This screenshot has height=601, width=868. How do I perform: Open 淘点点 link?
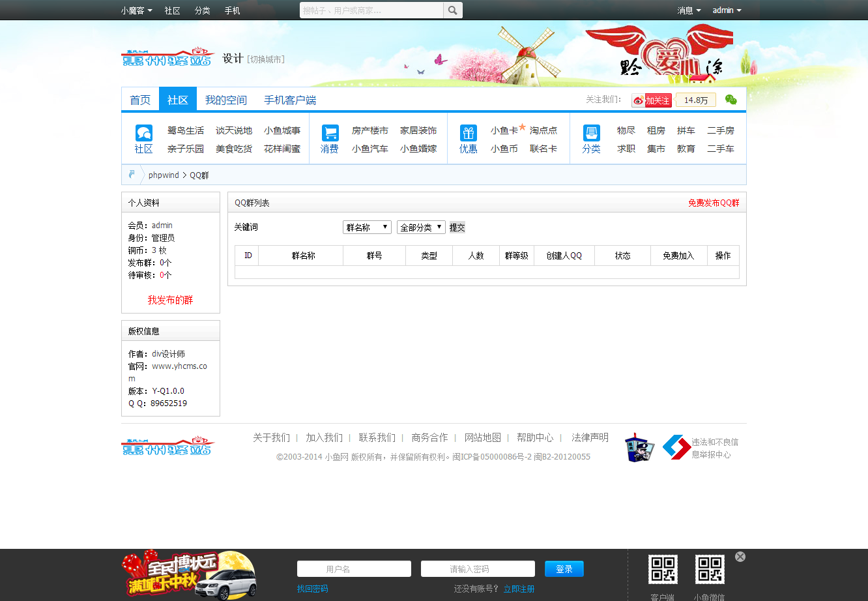pos(543,130)
